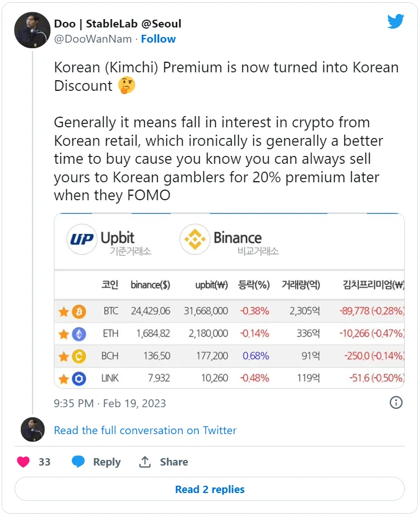The image size is (420, 516).
Task: Toggle the star beside BTC row
Action: pyautogui.click(x=64, y=311)
